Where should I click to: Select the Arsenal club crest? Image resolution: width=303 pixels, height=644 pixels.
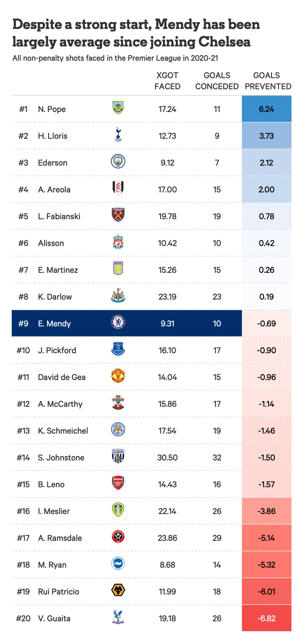118,483
